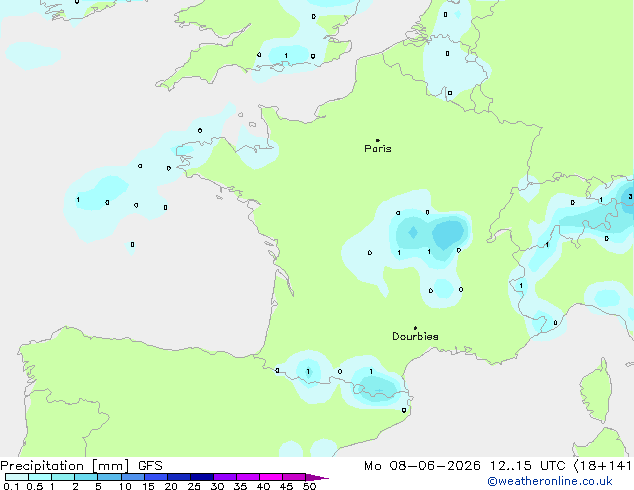Click the Paris city label
Image resolution: width=634 pixels, height=490 pixels.
378,149
